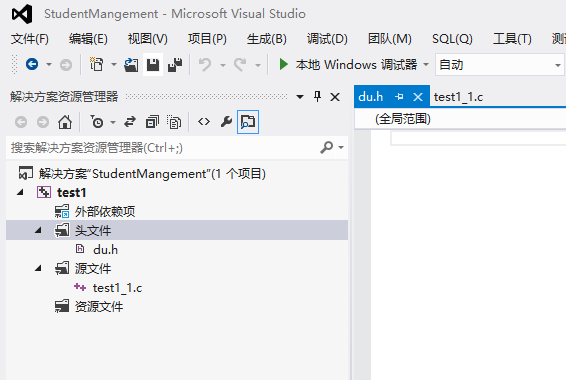The height and width of the screenshot is (380, 566).
Task: Select the 头文件 folder row
Action: [x=177, y=230]
